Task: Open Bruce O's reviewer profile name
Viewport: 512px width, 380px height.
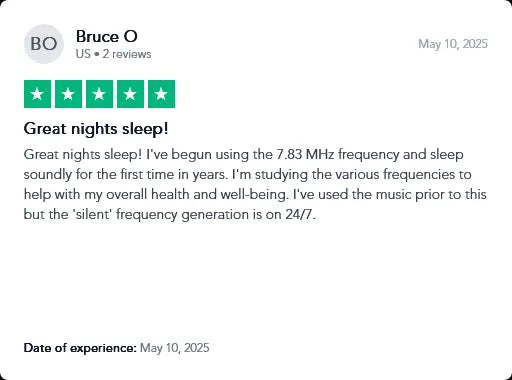Action: (107, 36)
